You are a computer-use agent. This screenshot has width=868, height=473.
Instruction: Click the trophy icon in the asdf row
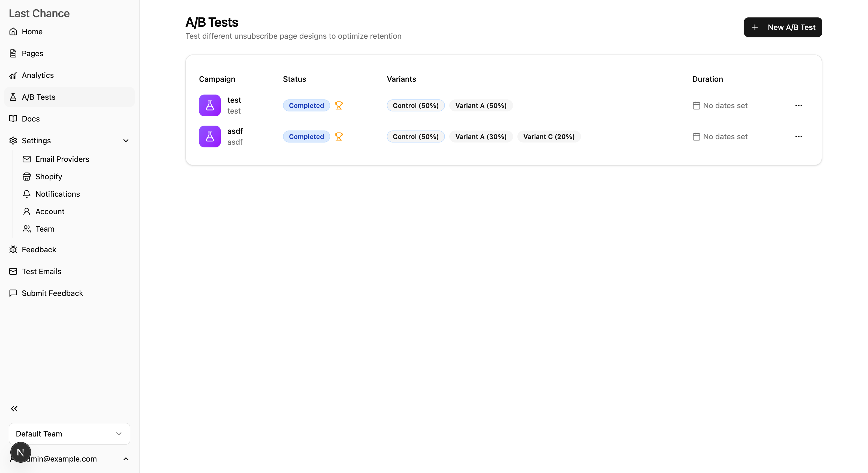(x=339, y=136)
